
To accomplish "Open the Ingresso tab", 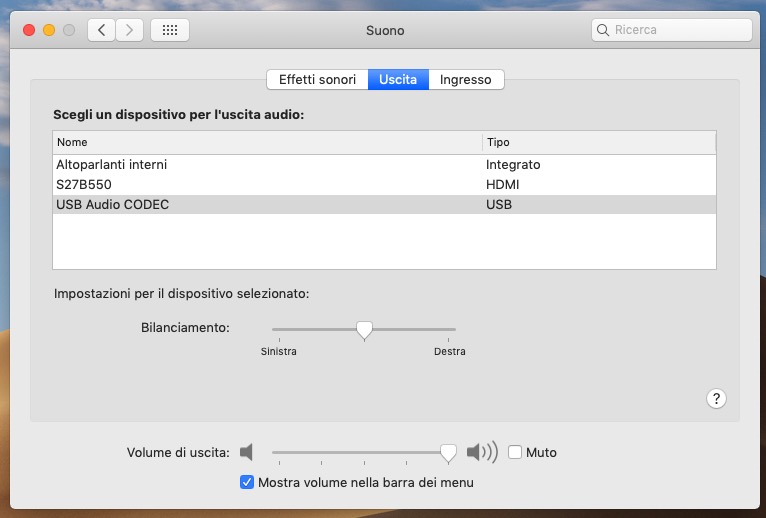I will (466, 79).
